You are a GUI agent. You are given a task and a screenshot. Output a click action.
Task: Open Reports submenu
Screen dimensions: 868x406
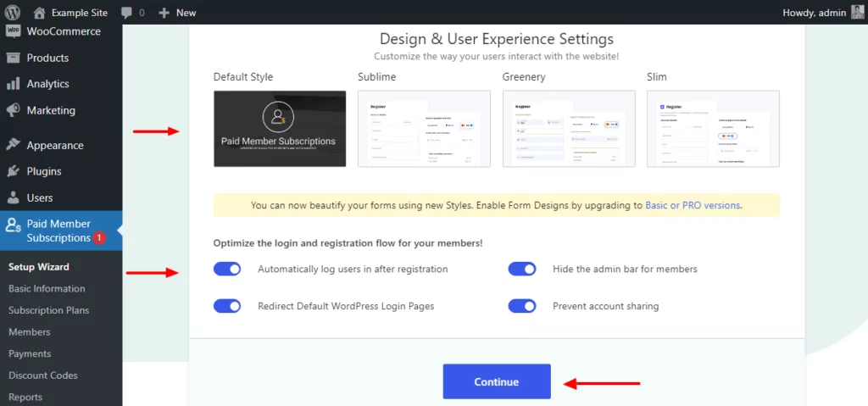tap(25, 398)
